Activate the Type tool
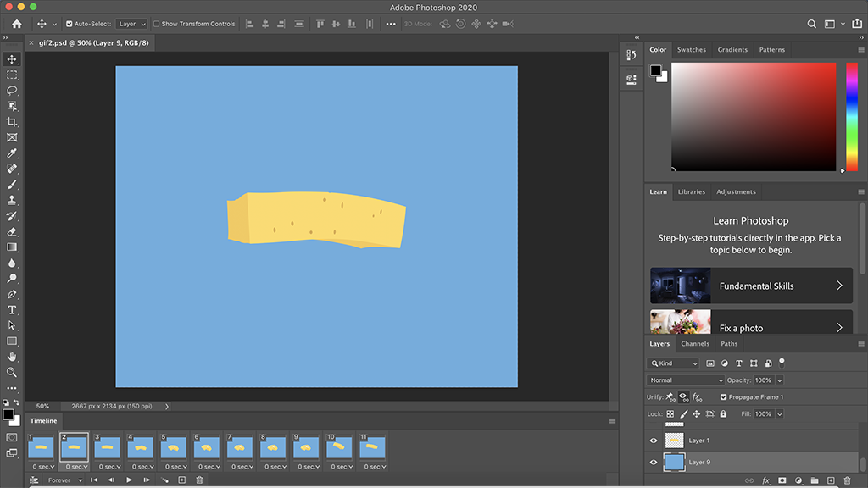 pos(12,310)
